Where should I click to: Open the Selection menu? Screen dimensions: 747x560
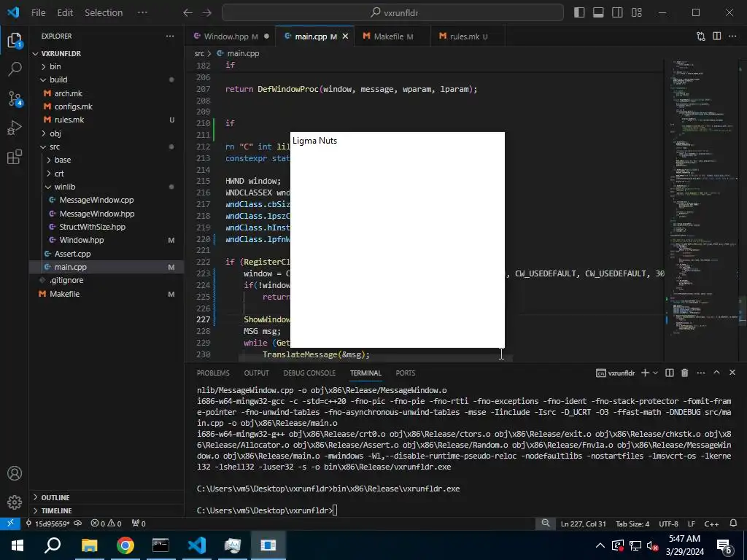coord(104,13)
